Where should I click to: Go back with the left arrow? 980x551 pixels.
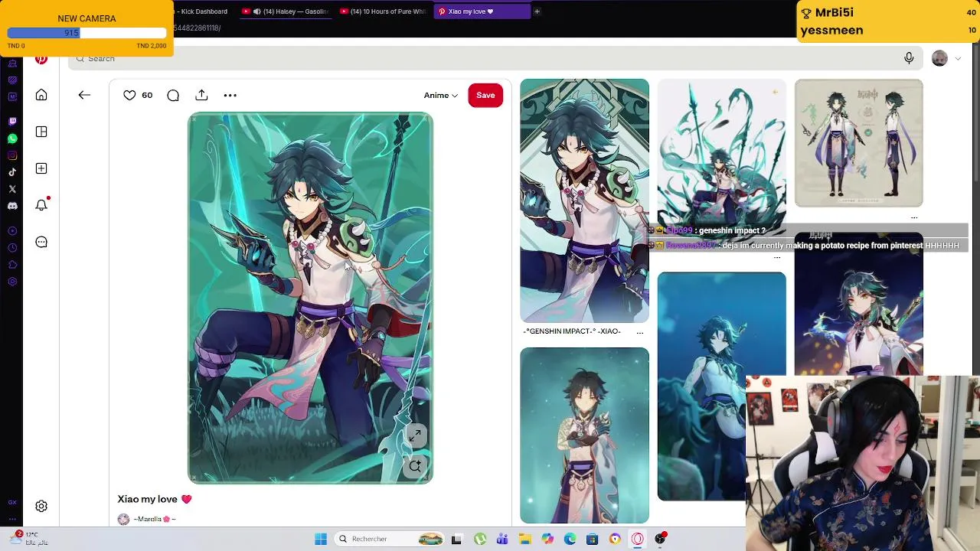[x=84, y=95]
